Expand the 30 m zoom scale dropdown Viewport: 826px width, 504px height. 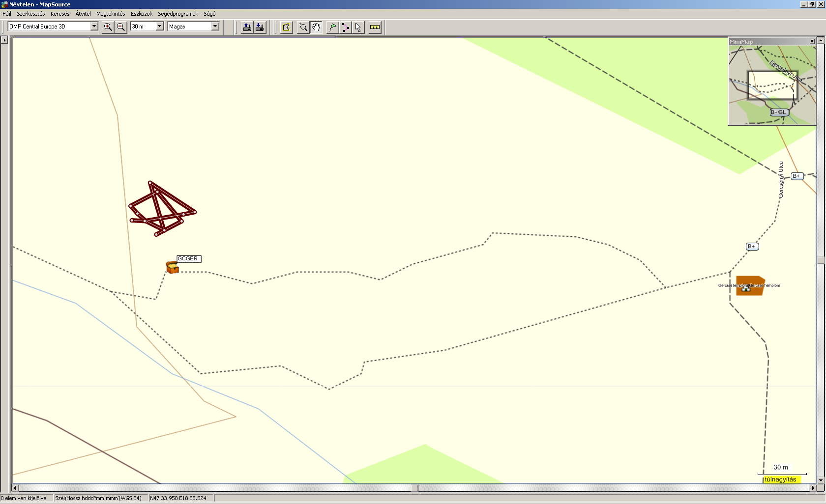pos(159,27)
